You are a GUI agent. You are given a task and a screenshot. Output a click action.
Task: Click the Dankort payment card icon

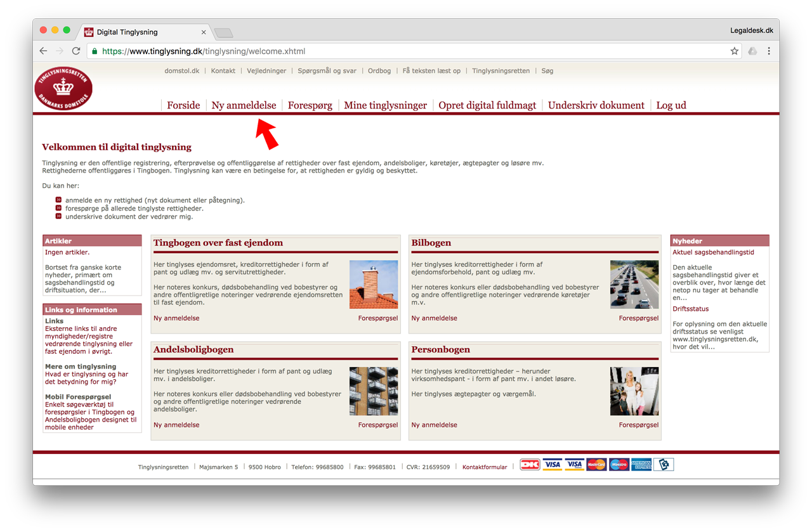click(530, 465)
